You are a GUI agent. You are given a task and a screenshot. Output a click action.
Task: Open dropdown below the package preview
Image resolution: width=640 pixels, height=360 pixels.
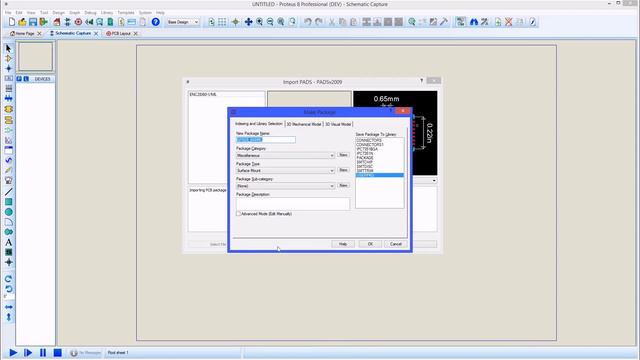coord(434,180)
